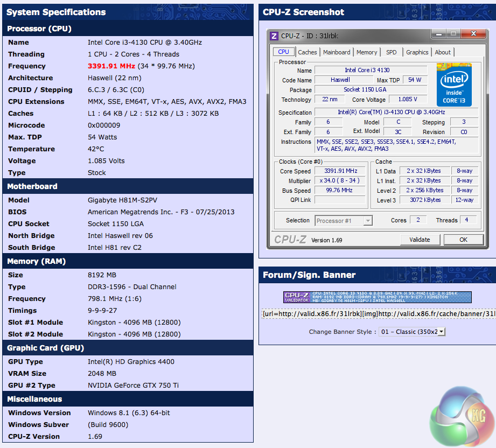Select the Memory tab in CPU-Z
Image resolution: width=496 pixels, height=448 pixels.
tap(367, 52)
